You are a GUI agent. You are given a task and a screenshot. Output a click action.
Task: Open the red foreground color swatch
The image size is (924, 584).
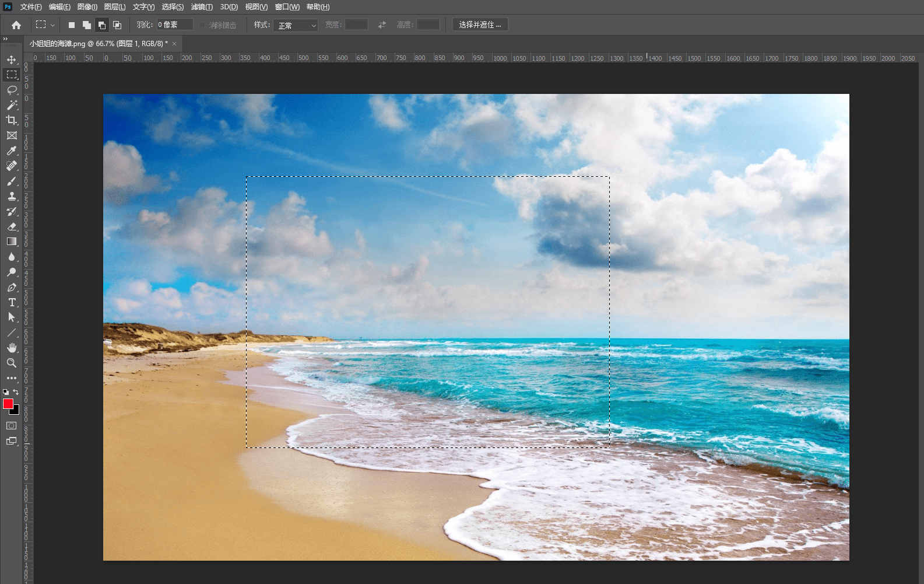8,404
